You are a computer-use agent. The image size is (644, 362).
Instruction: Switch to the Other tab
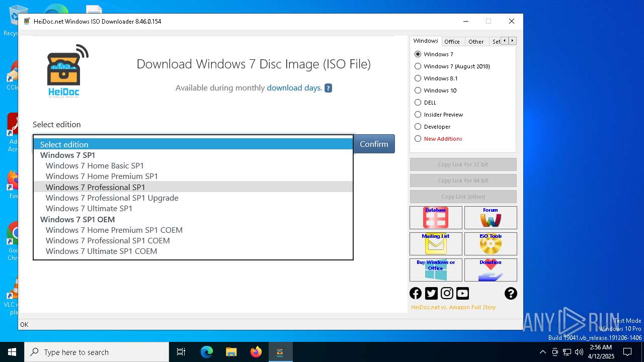tap(476, 42)
